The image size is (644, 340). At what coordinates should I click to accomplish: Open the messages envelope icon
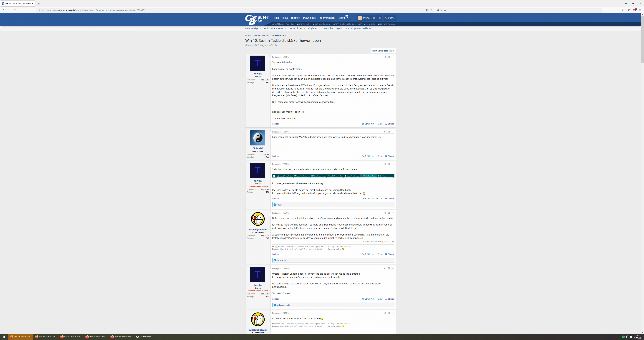pyautogui.click(x=374, y=18)
